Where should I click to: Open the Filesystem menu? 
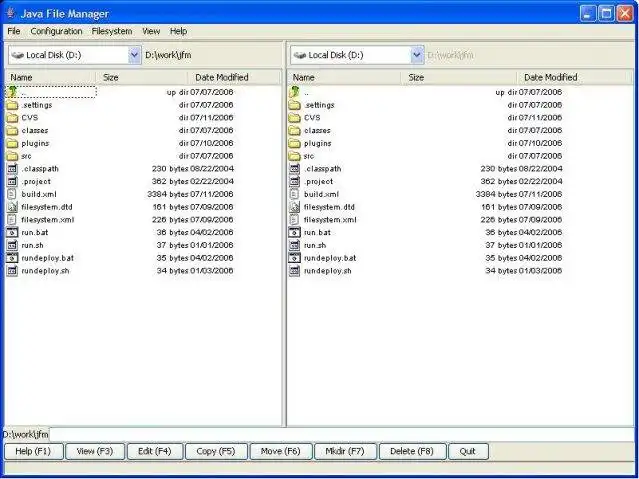112,31
